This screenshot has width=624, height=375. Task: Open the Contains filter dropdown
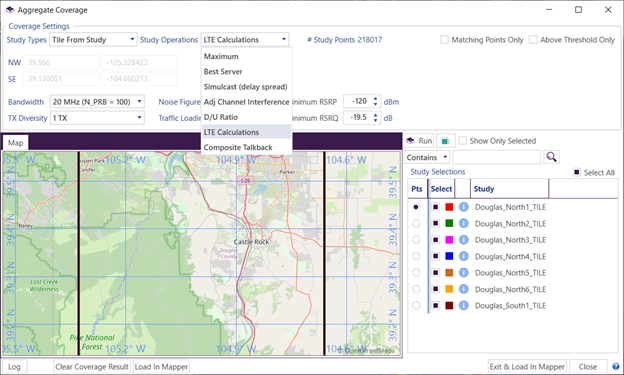pos(427,157)
